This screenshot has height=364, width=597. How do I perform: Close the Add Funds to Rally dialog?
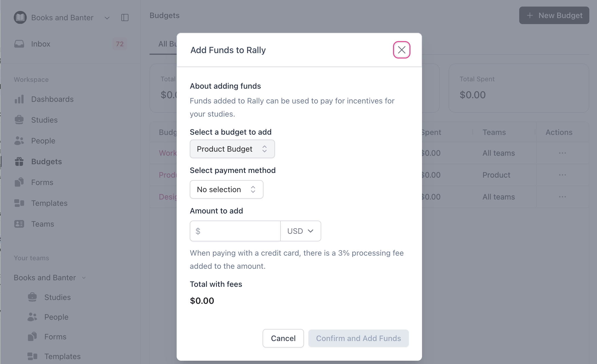(x=401, y=50)
